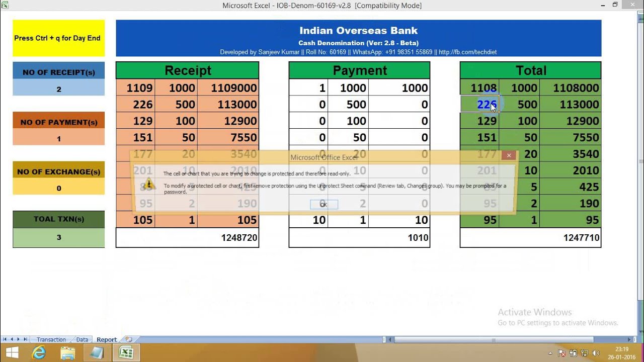Show hidden tray icons arrow
The width and height of the screenshot is (644, 362).
coord(550,353)
